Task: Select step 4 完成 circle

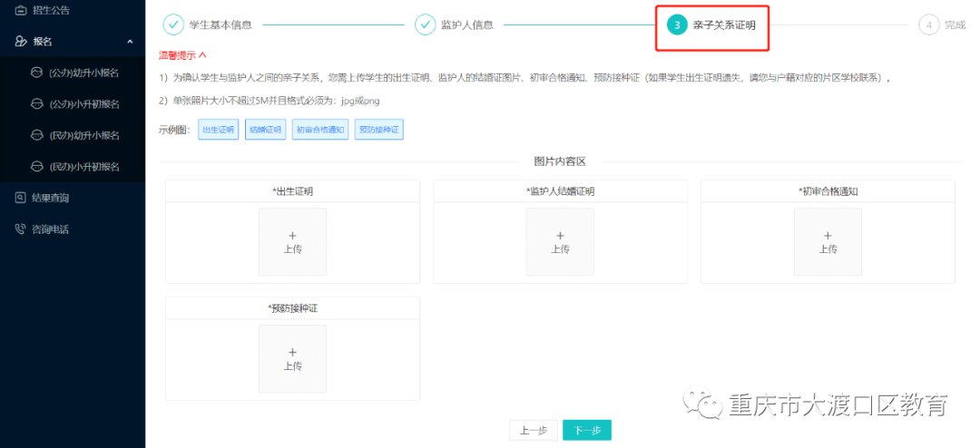Action: tap(928, 24)
